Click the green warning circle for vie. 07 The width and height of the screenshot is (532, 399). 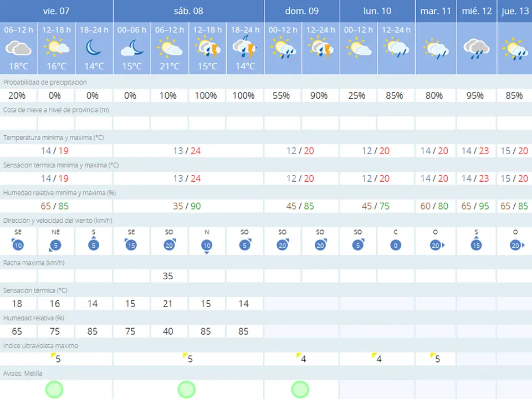tap(54, 389)
